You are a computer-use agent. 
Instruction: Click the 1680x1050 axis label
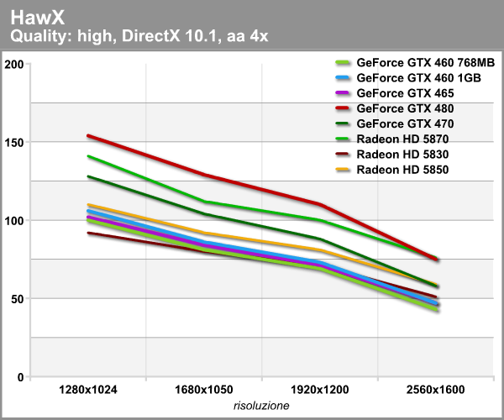pos(203,390)
